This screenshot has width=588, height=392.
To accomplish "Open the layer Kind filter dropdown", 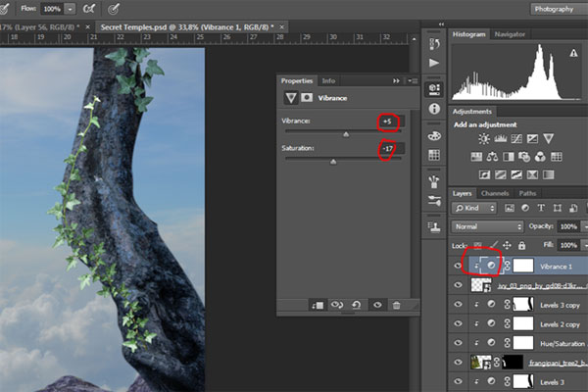I will [473, 210].
